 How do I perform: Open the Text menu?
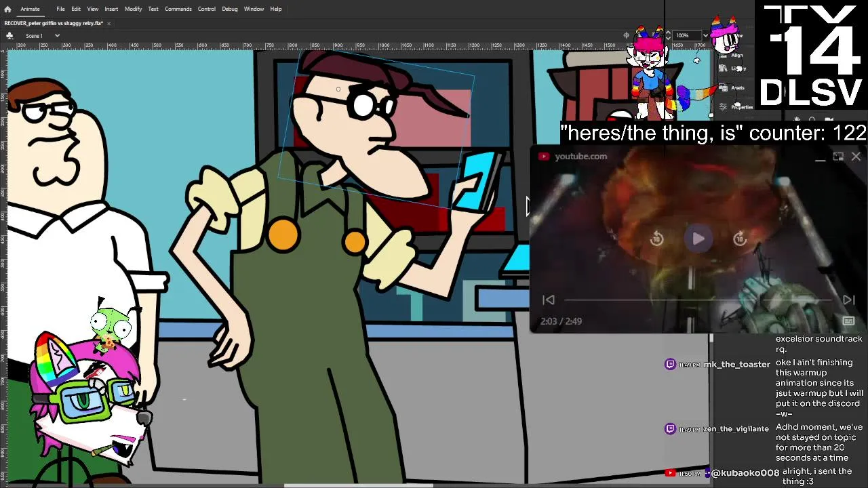tap(153, 9)
